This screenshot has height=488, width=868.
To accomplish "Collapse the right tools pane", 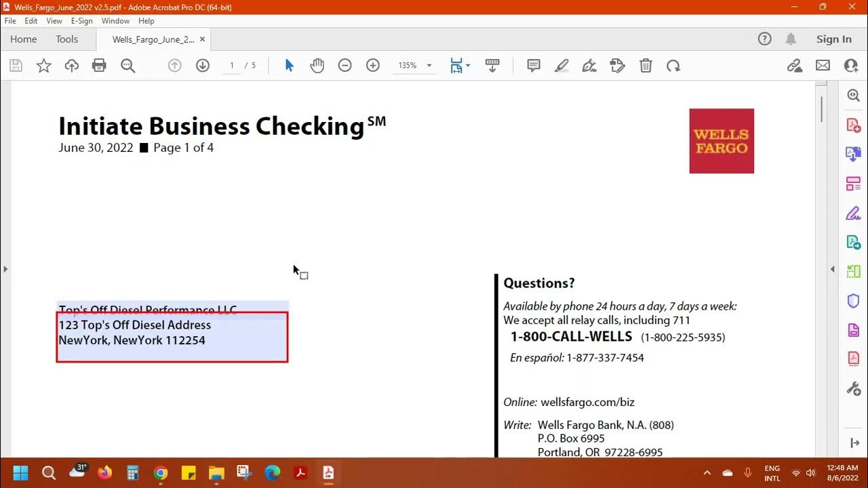I will click(x=833, y=269).
